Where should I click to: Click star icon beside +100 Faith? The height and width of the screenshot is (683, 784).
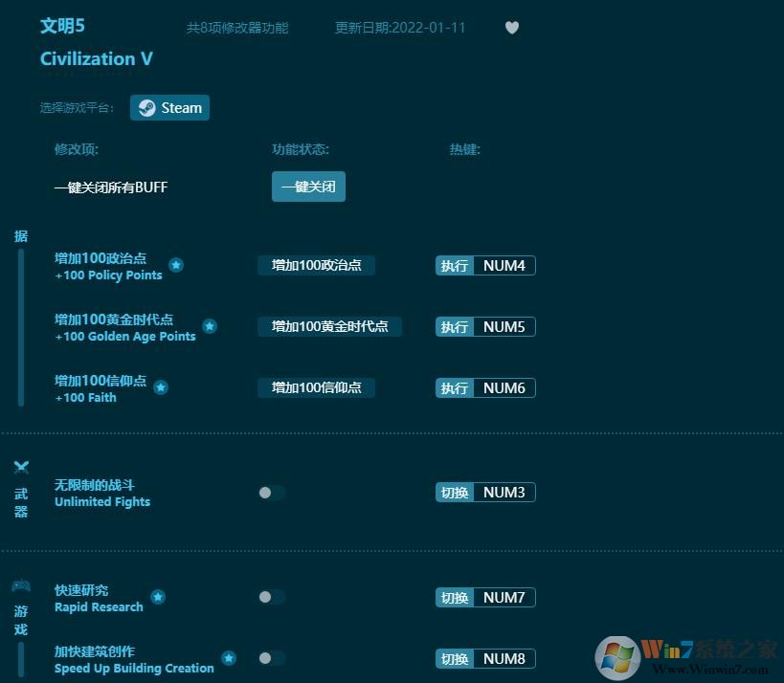[x=161, y=387]
